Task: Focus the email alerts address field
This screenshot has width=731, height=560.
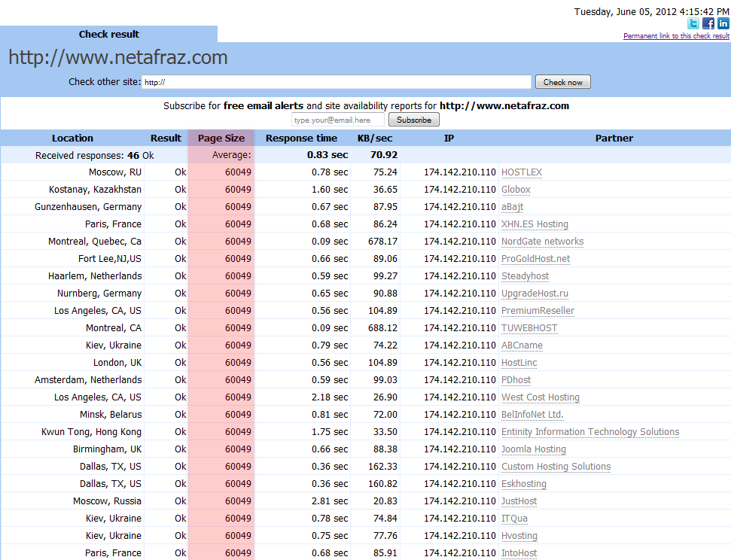Action: [x=338, y=120]
